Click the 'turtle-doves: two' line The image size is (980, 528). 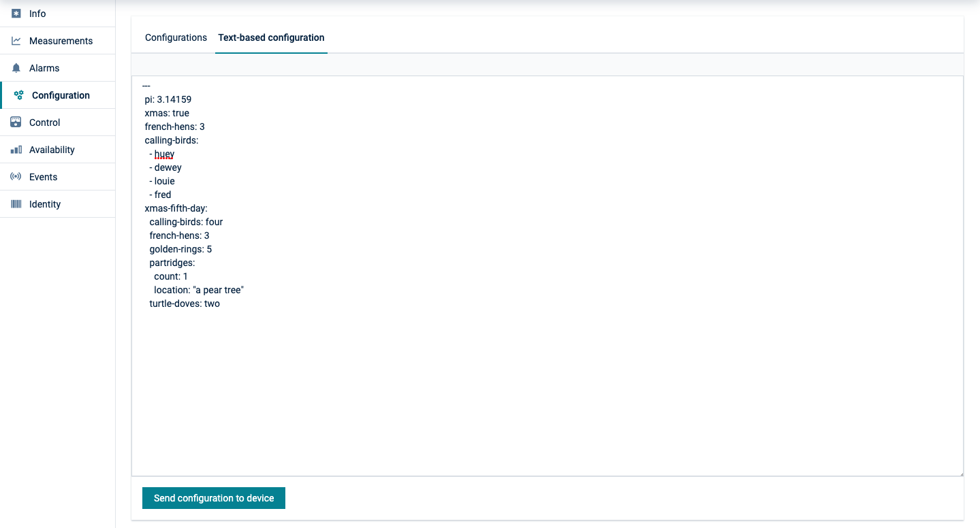click(x=185, y=303)
